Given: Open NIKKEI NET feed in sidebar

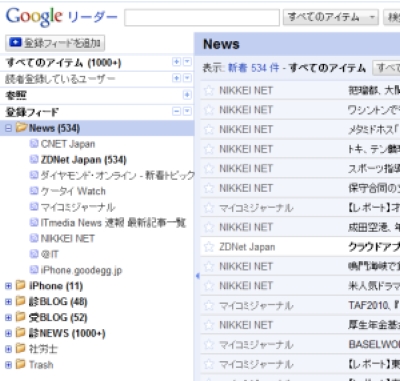Looking at the screenshot, I should pos(68,239).
